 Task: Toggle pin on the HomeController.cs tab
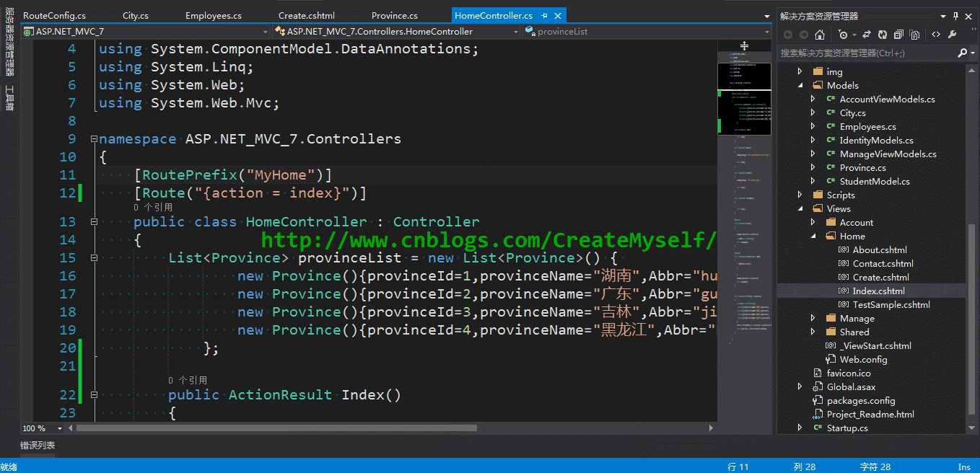[544, 15]
